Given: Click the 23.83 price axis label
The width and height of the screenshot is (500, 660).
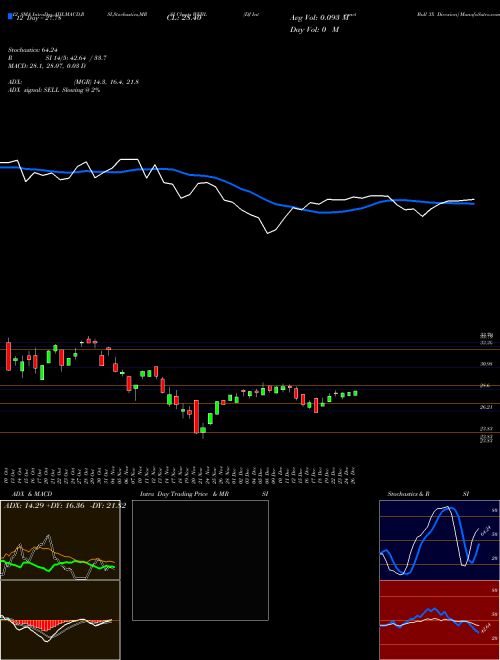Looking at the screenshot, I should pyautogui.click(x=486, y=429).
